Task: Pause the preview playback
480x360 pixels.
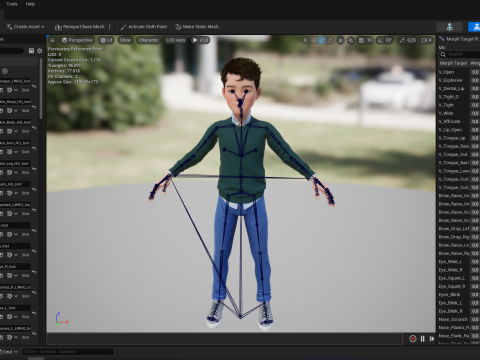Action: click(x=423, y=339)
